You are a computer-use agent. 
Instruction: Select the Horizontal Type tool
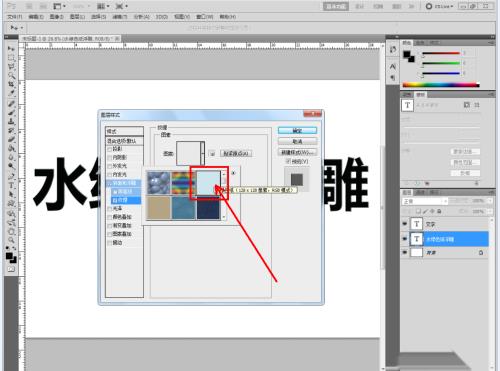(x=11, y=185)
